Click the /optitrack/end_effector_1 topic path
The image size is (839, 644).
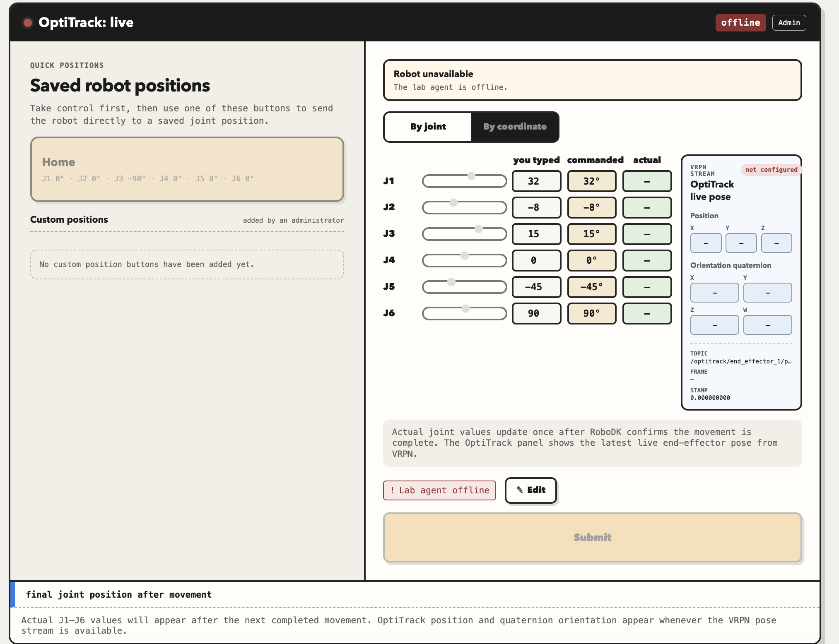coord(741,361)
